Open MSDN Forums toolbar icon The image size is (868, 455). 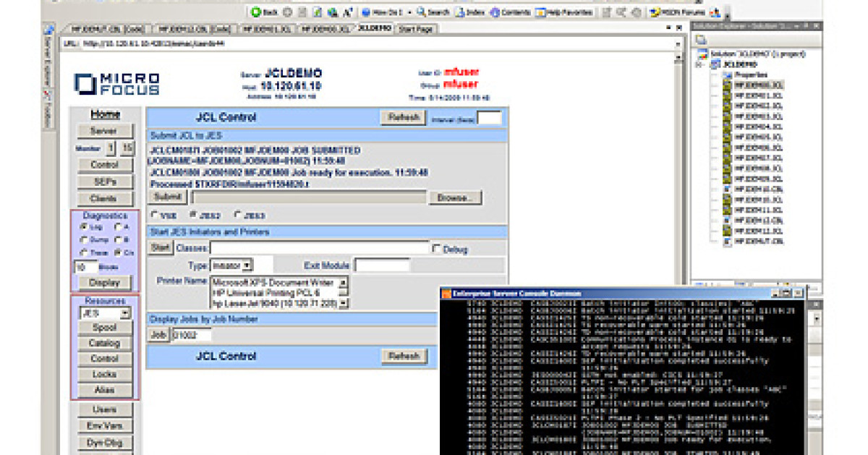[654, 12]
